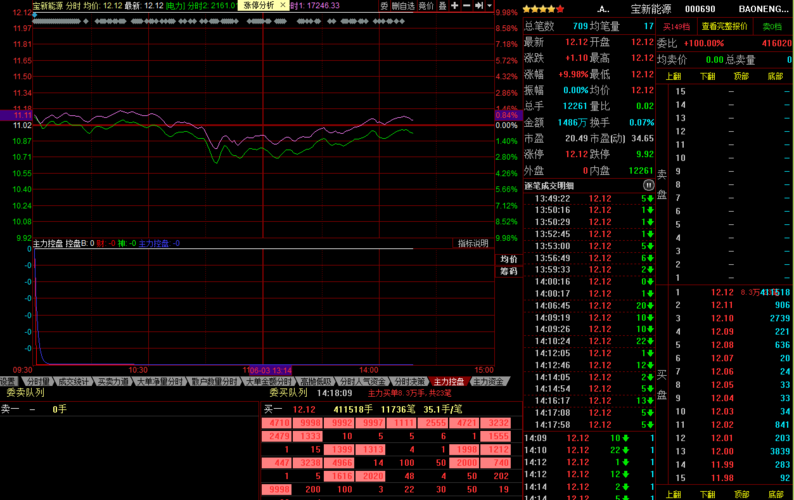Zoom in chart with plus icon
Image resolution: width=794 pixels, height=500 pixels.
pos(455,6)
